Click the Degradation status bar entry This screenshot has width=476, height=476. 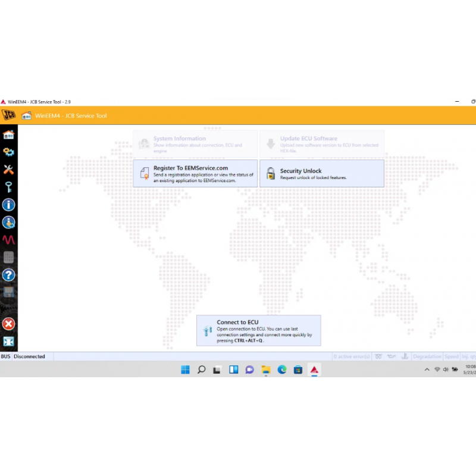[427, 356]
